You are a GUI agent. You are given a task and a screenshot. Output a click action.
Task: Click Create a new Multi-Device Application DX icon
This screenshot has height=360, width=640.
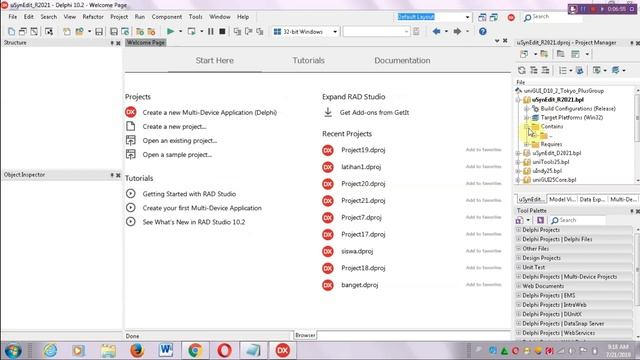click(x=131, y=112)
